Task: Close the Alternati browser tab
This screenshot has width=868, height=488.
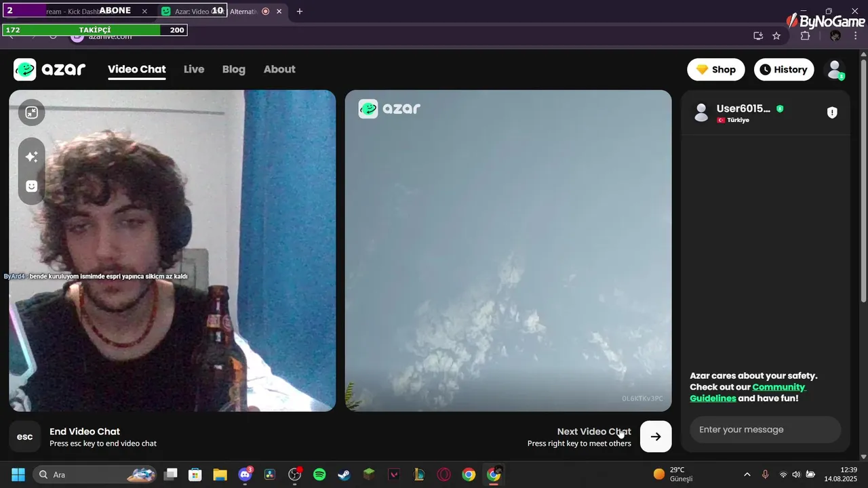Action: click(x=279, y=12)
